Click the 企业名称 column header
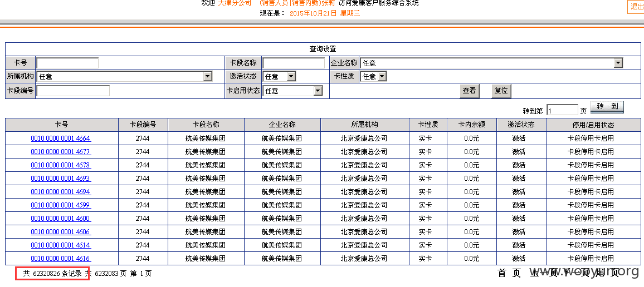644x287 pixels. [282, 125]
